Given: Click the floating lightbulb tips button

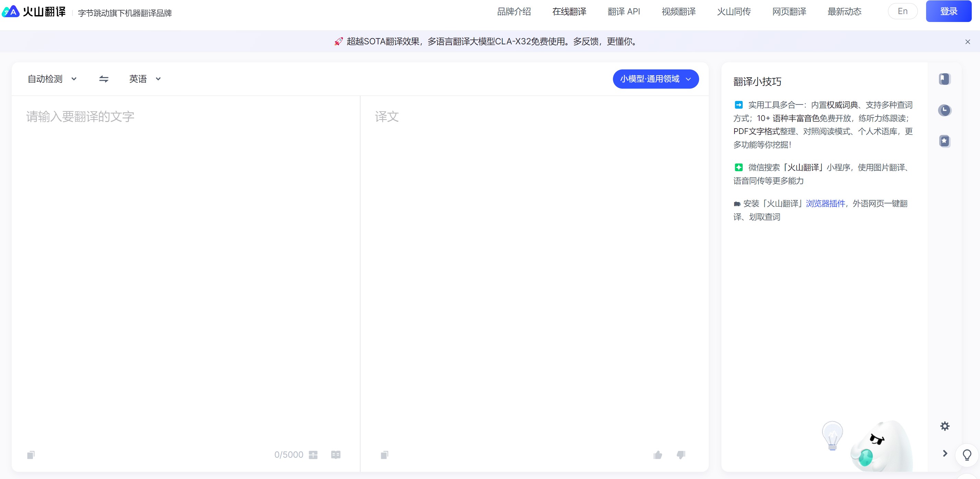Looking at the screenshot, I should tap(967, 455).
